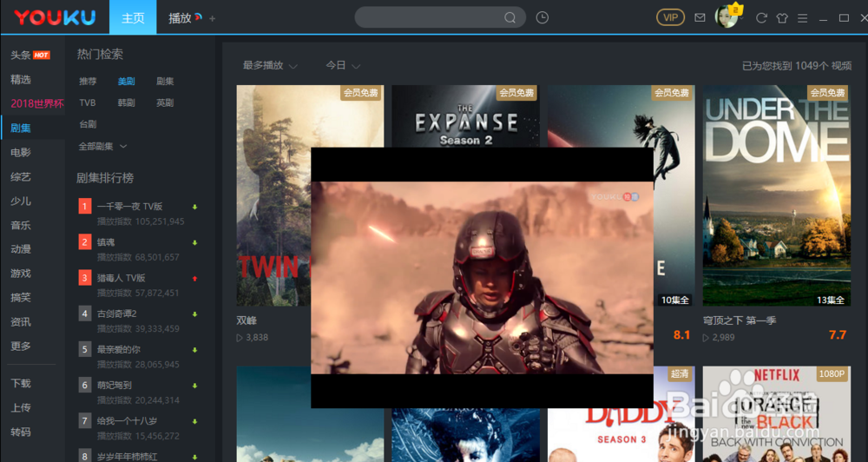Click play count icon under 穹顶之下
This screenshot has width=868, height=462.
click(x=706, y=337)
